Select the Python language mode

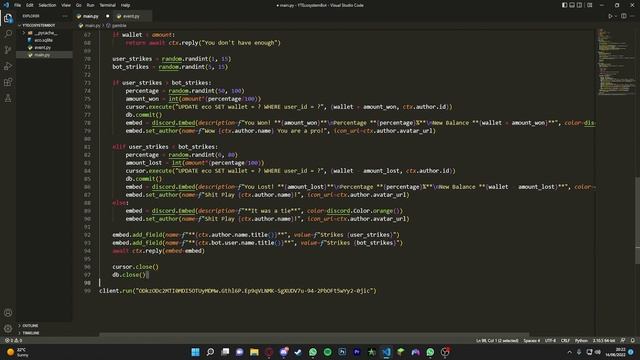click(x=581, y=340)
